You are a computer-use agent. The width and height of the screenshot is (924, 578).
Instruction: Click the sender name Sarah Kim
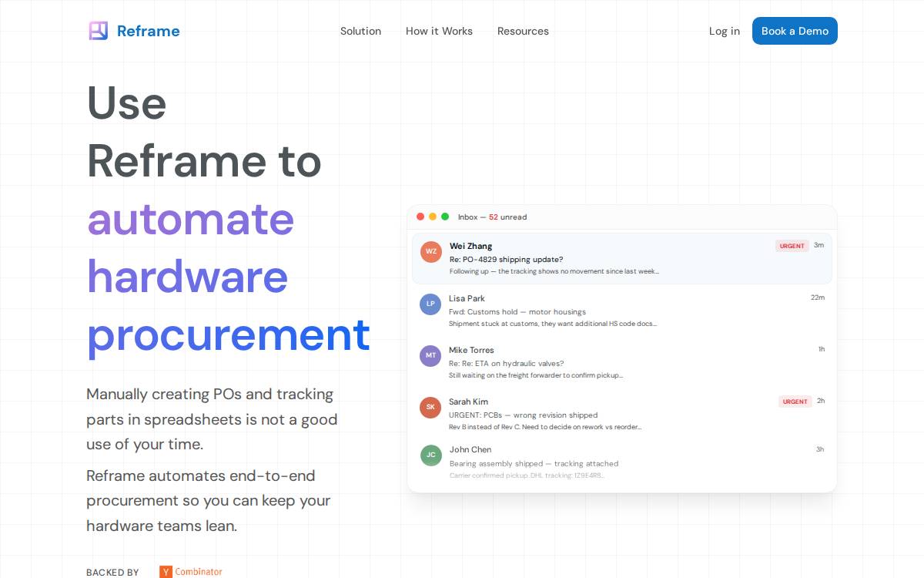point(468,402)
